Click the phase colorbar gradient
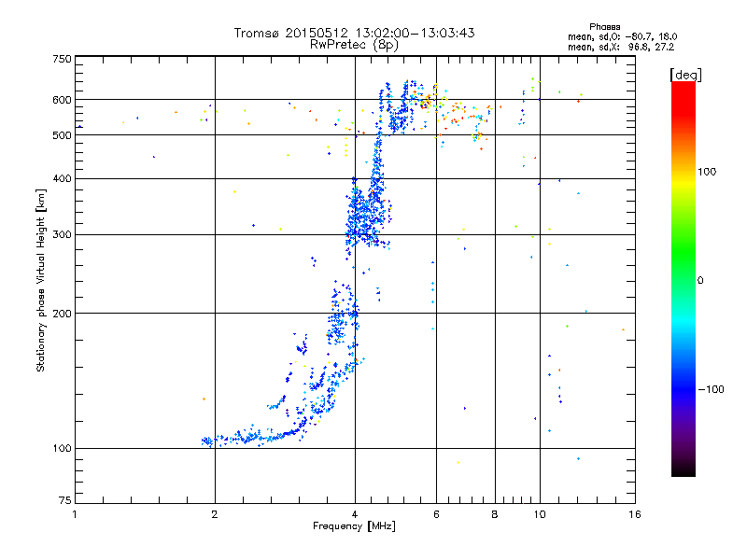The width and height of the screenshot is (747, 560). pyautogui.click(x=684, y=278)
